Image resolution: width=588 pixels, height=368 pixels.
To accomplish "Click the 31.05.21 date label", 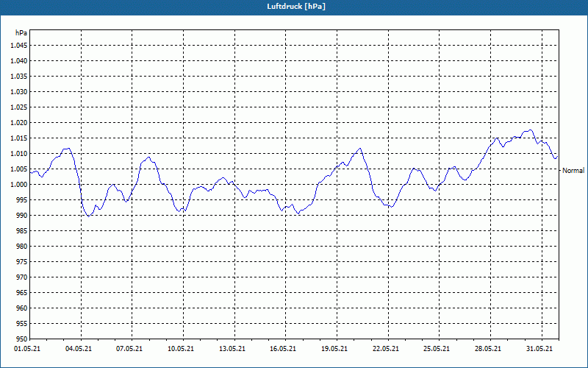I will click(x=539, y=349).
